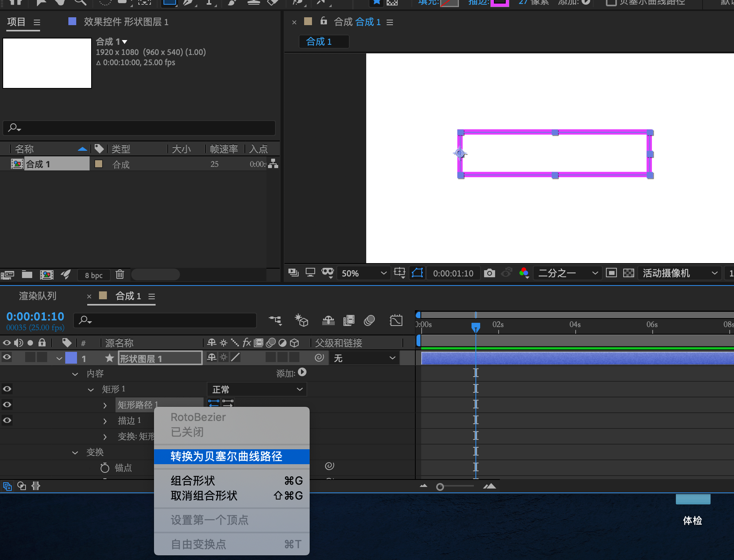Collapse the 矩形 1 group
The height and width of the screenshot is (560, 734).
[x=91, y=390]
